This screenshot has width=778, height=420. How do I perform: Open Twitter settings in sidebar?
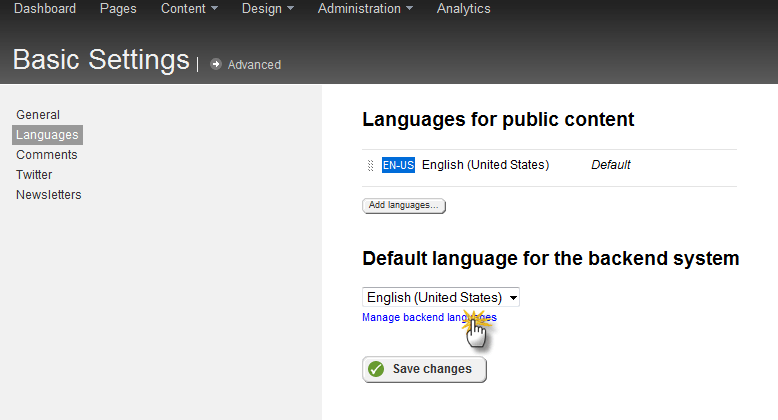(x=34, y=175)
